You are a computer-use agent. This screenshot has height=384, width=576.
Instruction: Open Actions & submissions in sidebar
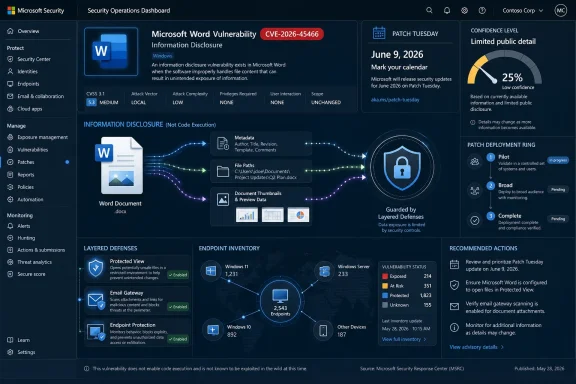(x=36, y=250)
